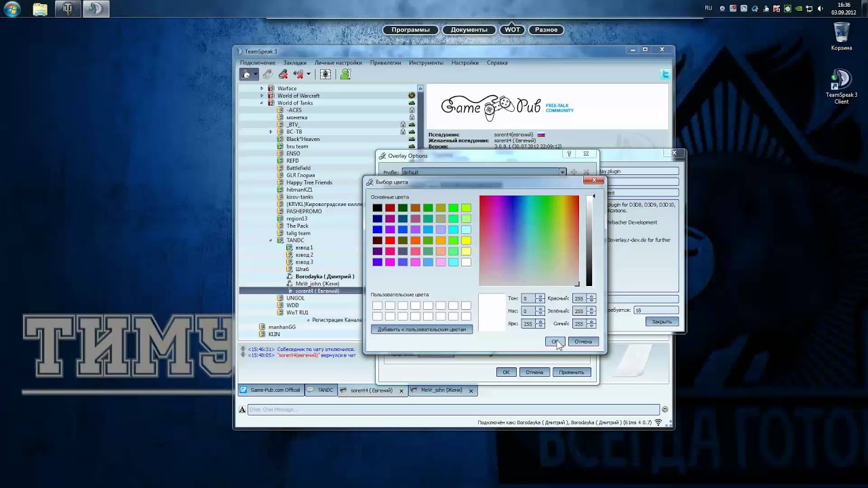Viewport: 868px width, 488px height.
Task: Click the help question mark in Overlay Options
Action: [569, 154]
